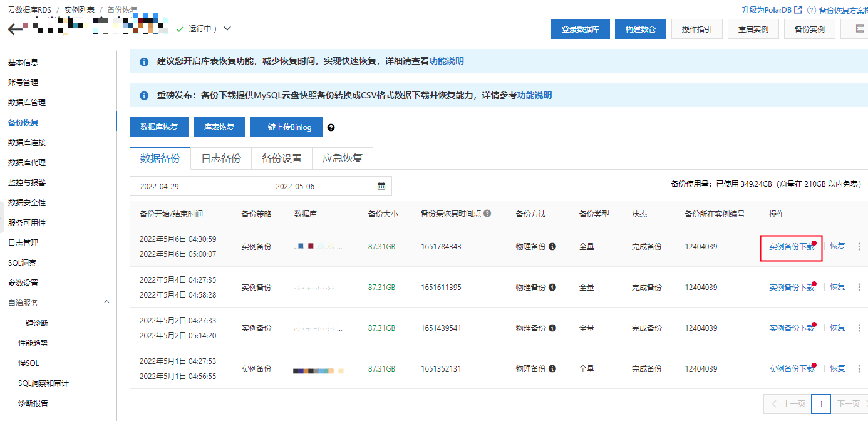Click the 登录数据库 button
The height and width of the screenshot is (421, 868).
581,29
